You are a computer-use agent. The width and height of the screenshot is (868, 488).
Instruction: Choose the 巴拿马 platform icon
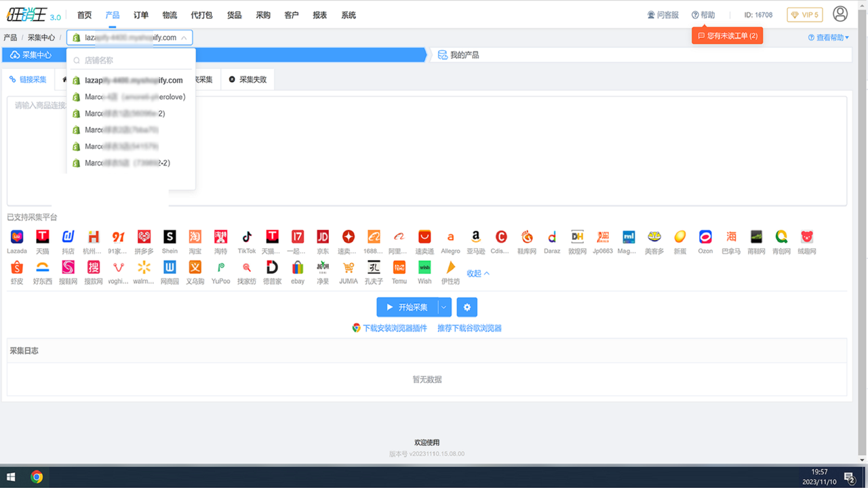pyautogui.click(x=731, y=237)
